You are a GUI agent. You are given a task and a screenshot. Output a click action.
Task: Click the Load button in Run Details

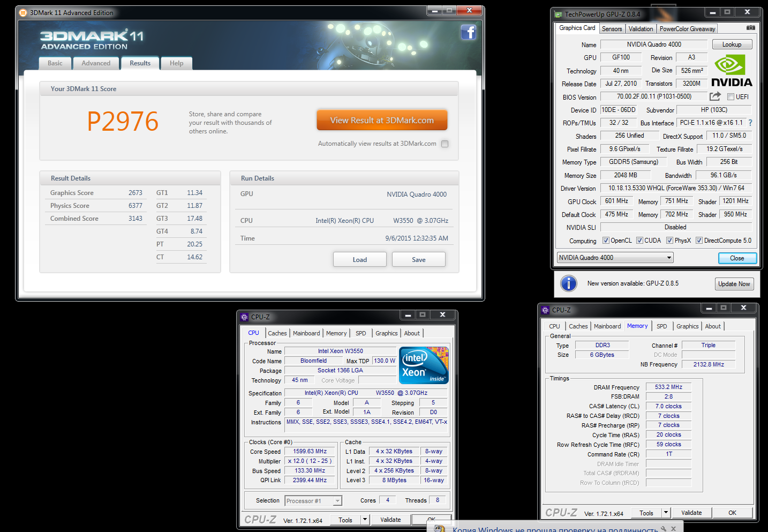360,260
